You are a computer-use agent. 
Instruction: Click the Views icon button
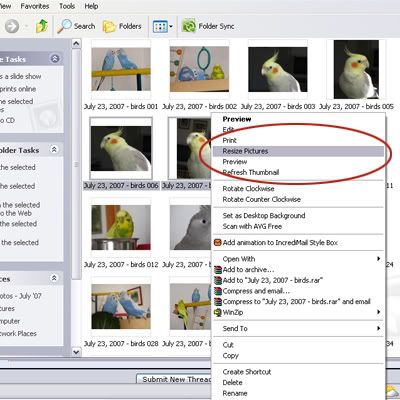click(x=160, y=27)
